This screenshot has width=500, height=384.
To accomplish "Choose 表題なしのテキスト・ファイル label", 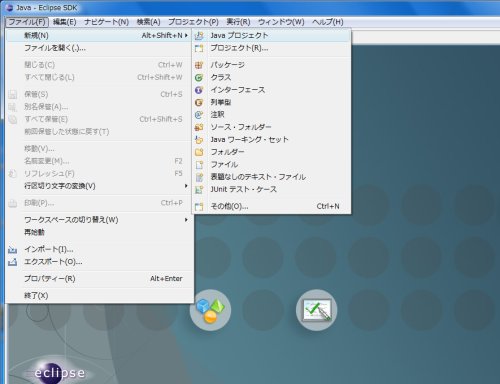I will tap(258, 177).
